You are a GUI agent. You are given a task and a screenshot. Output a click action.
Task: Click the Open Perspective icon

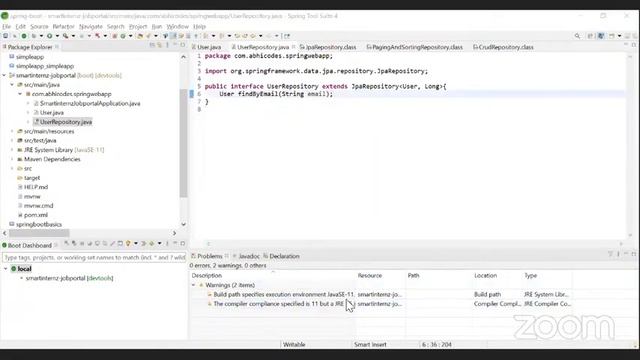coord(590,36)
